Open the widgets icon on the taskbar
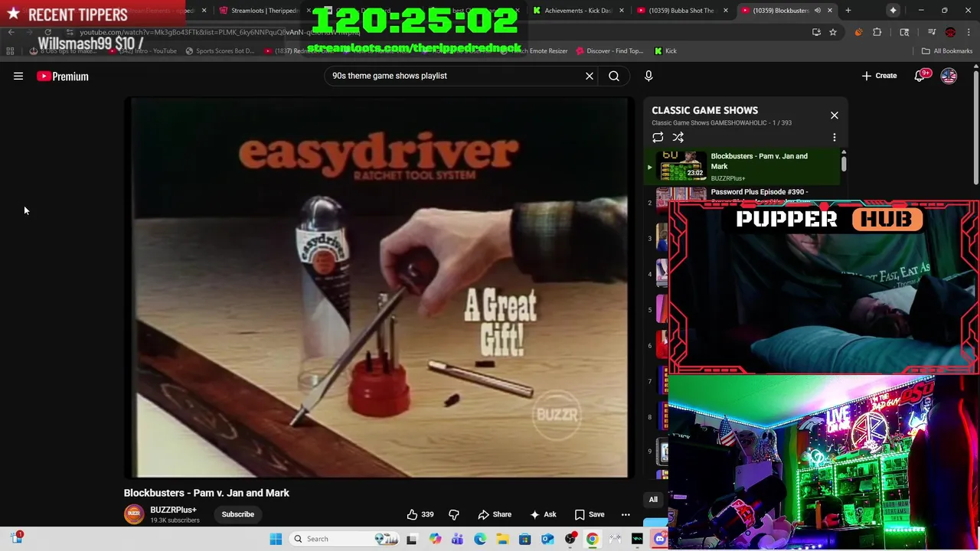The height and width of the screenshot is (551, 980). [x=17, y=538]
